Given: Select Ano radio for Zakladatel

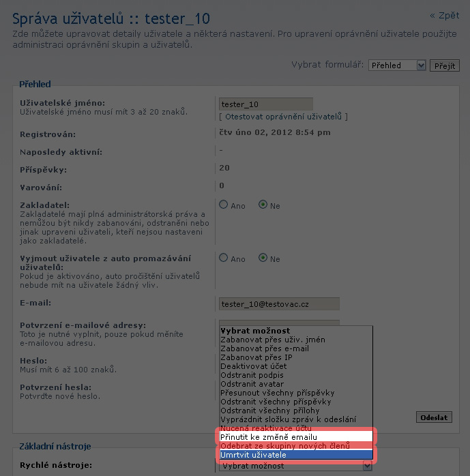Looking at the screenshot, I should (224, 205).
